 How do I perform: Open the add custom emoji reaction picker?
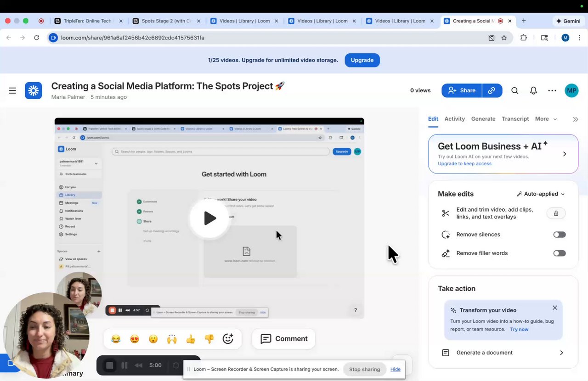tap(228, 339)
